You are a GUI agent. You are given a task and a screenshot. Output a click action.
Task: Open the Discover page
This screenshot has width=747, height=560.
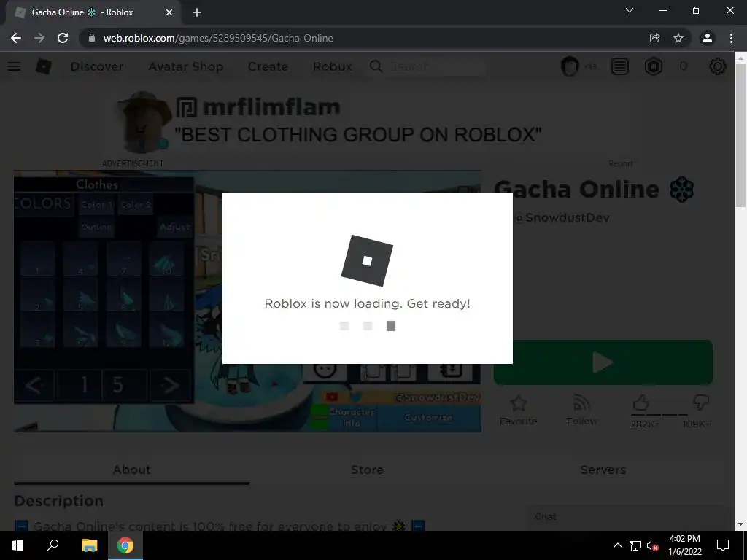(97, 66)
